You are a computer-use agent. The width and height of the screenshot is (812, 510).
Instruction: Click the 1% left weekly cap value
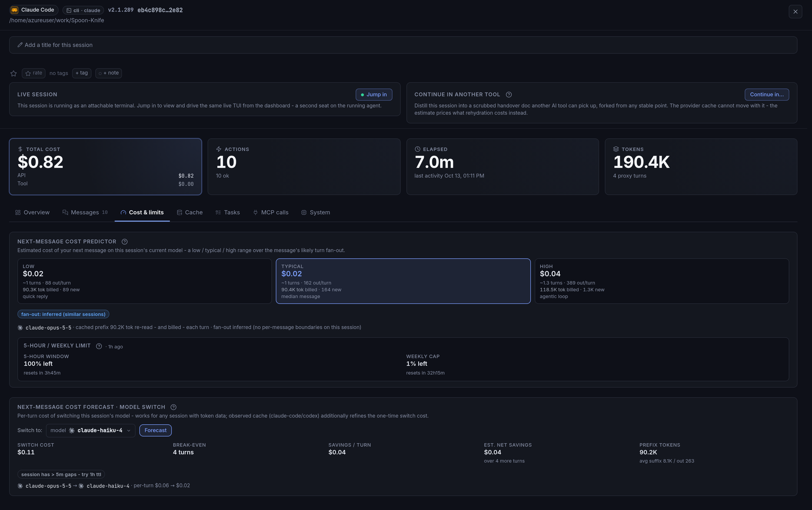click(416, 364)
